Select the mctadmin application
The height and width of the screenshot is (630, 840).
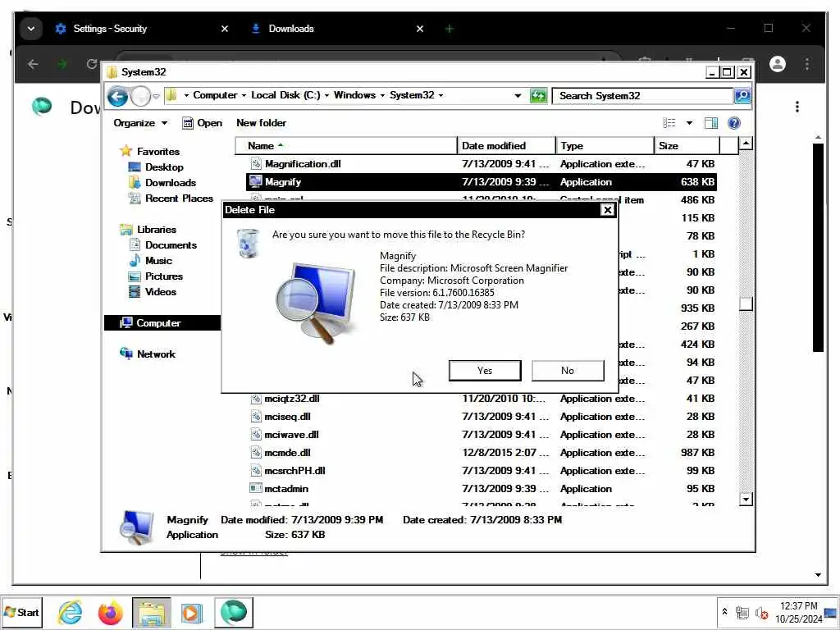pyautogui.click(x=481, y=489)
